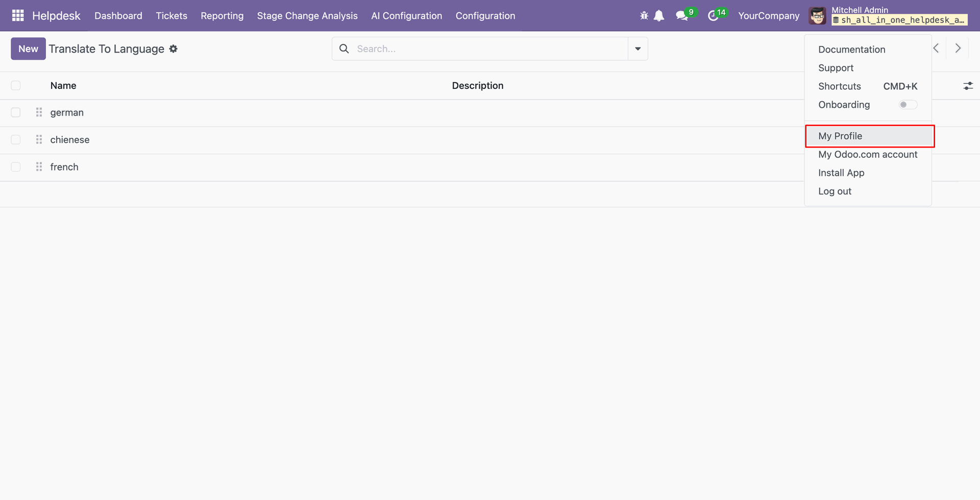
Task: Sort by the Name column header
Action: tap(63, 85)
